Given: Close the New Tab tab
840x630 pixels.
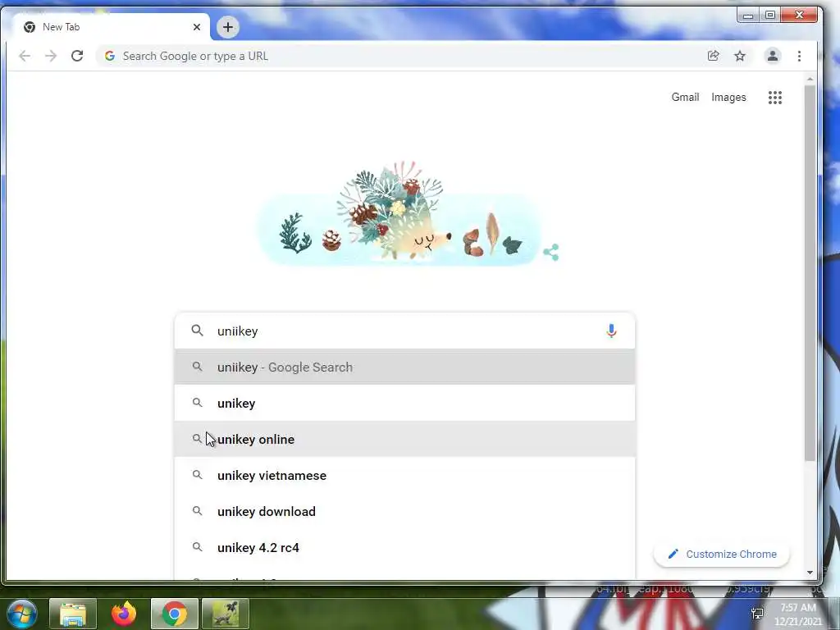Looking at the screenshot, I should point(197,27).
